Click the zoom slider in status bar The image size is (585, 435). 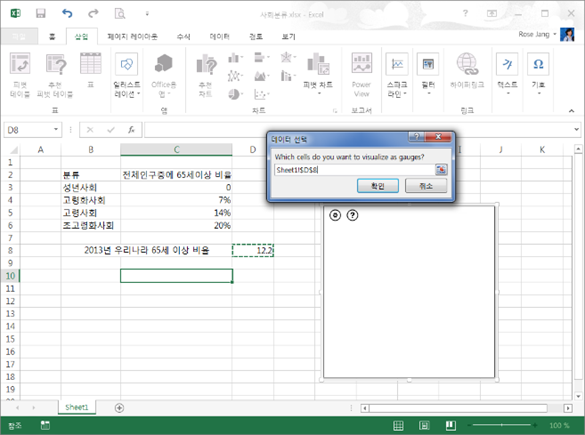point(502,425)
